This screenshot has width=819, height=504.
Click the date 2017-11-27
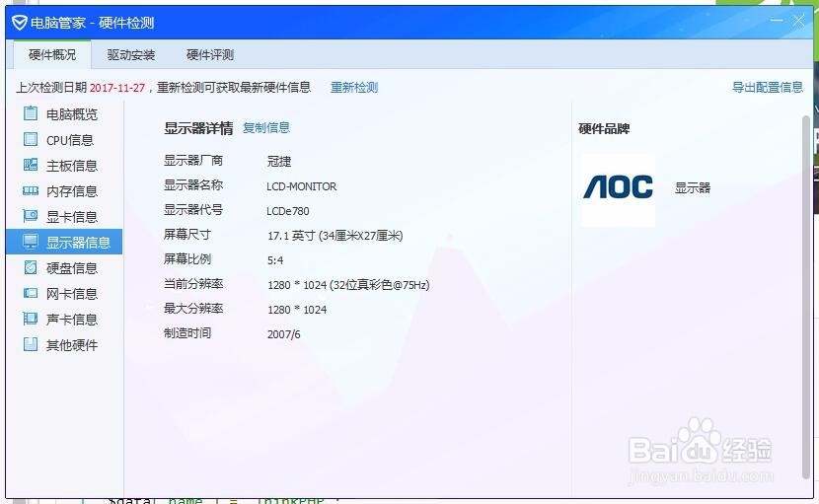click(117, 88)
